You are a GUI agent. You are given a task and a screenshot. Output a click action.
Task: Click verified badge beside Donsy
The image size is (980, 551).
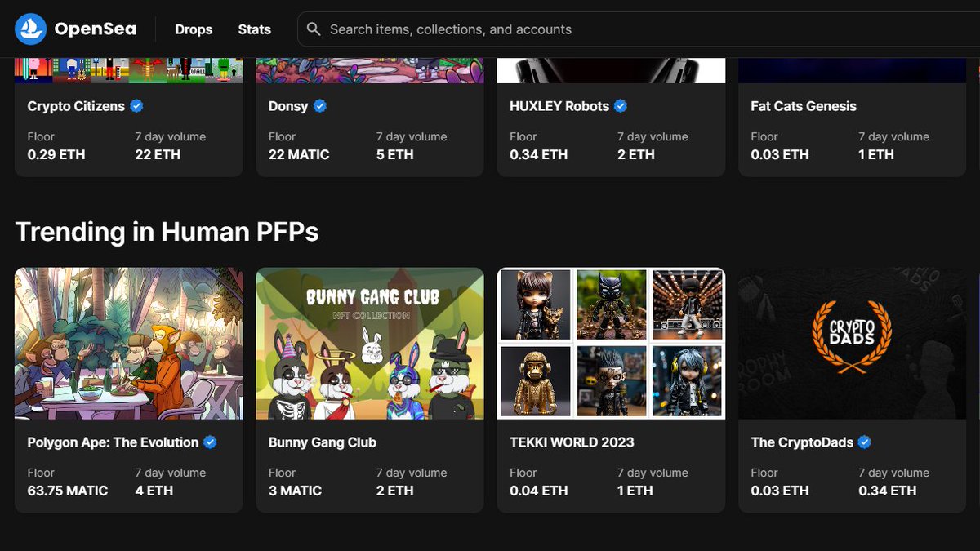point(320,106)
